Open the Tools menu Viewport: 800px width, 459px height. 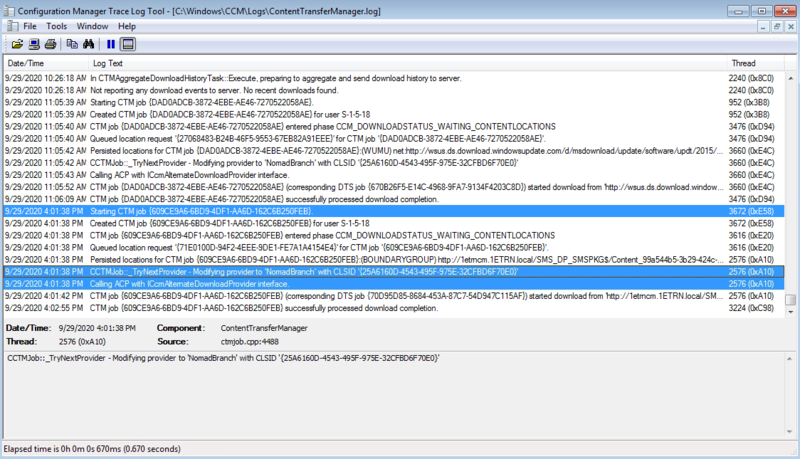57,25
